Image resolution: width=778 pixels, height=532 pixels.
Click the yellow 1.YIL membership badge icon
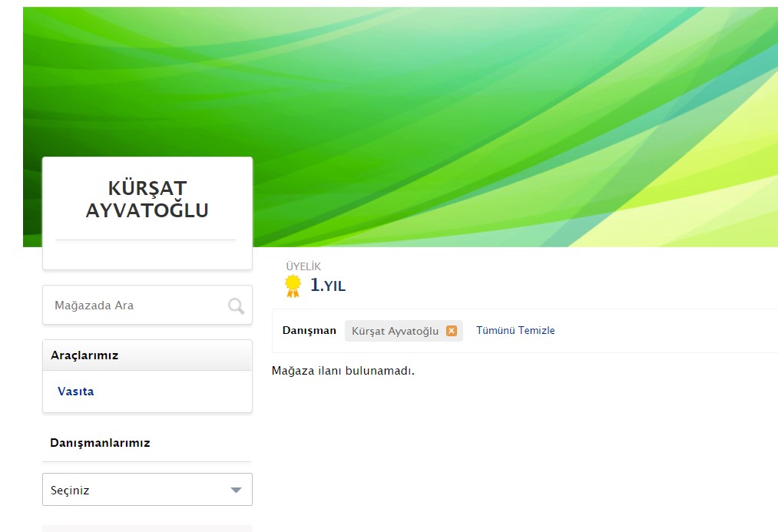[291, 284]
